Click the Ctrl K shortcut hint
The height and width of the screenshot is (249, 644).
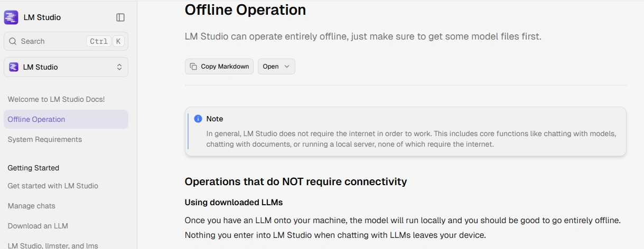click(105, 41)
